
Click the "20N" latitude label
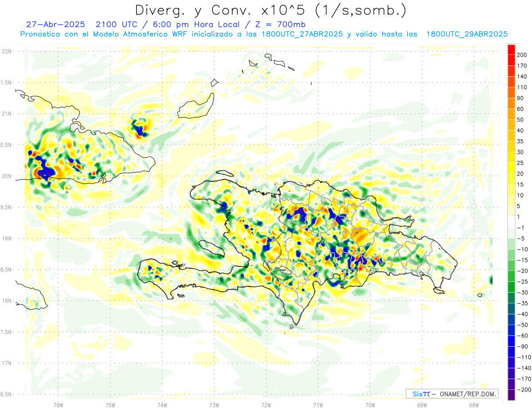pos(7,176)
